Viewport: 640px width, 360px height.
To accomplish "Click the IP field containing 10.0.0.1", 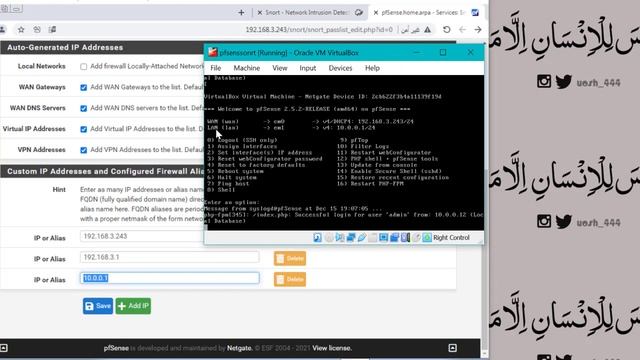I will click(170, 278).
